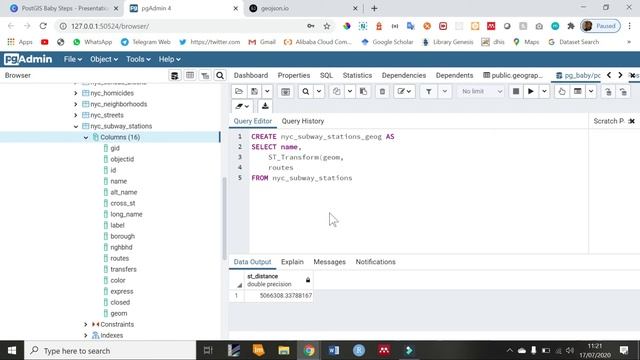This screenshot has width=640, height=360.
Task: Click result cell 5066308.33788167
Action: point(279,296)
